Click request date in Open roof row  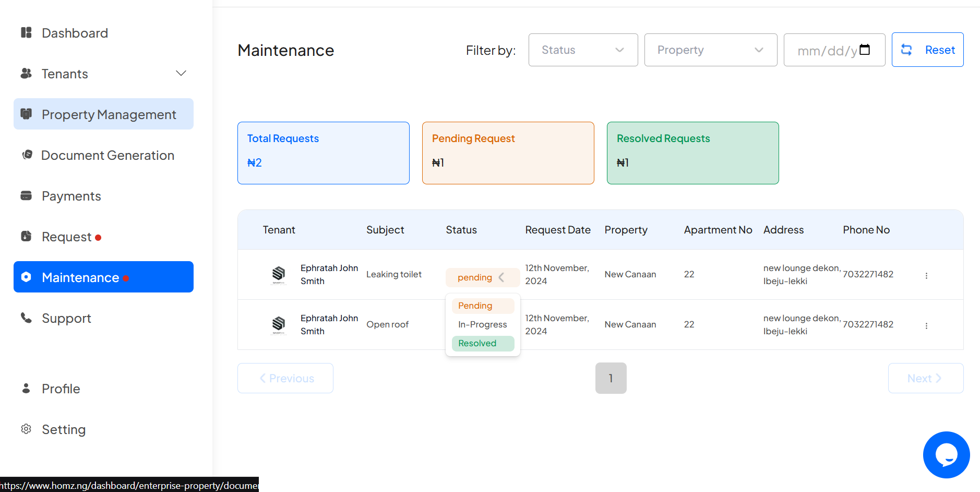point(557,324)
